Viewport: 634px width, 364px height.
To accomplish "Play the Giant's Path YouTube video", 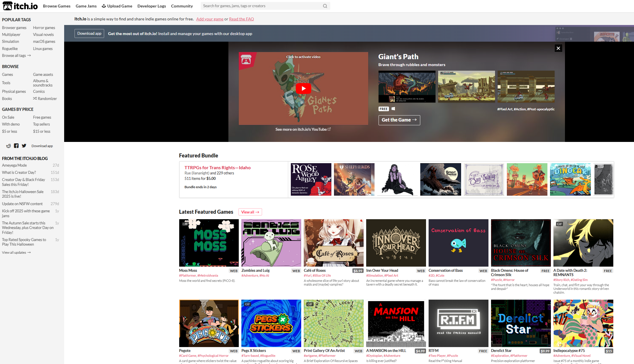I will click(303, 88).
